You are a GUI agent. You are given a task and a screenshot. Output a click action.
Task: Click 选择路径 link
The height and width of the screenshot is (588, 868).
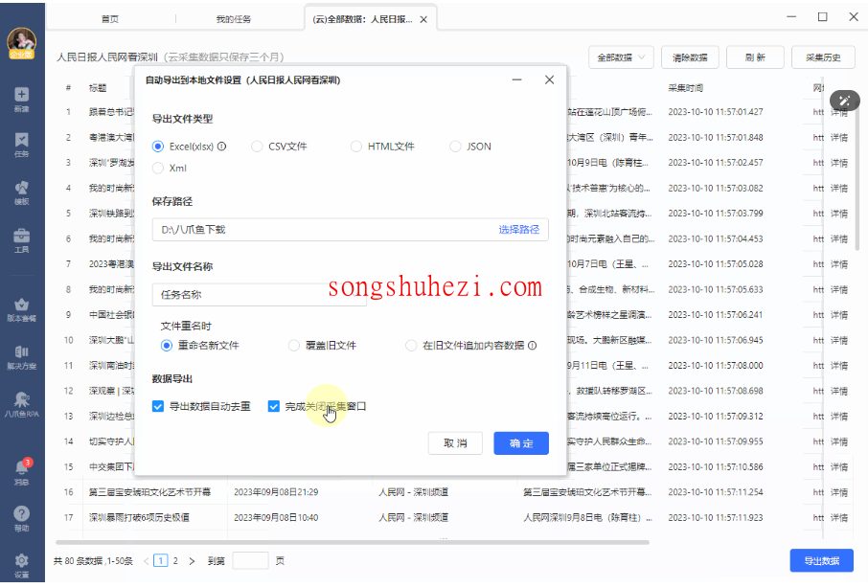coord(518,230)
